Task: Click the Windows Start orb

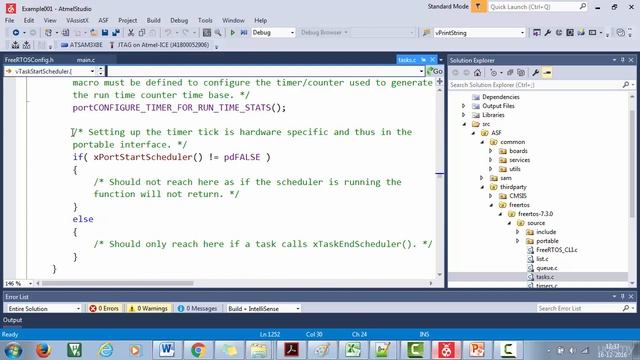Action: pyautogui.click(x=13, y=351)
